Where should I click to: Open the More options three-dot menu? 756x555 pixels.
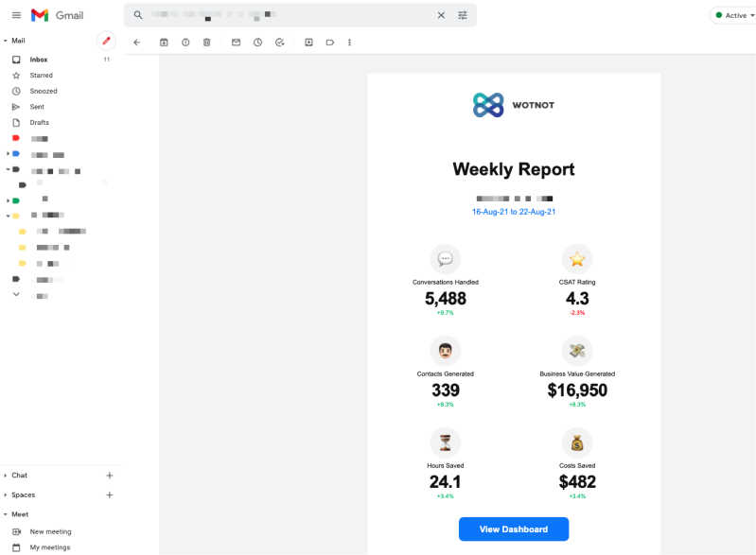(x=349, y=43)
